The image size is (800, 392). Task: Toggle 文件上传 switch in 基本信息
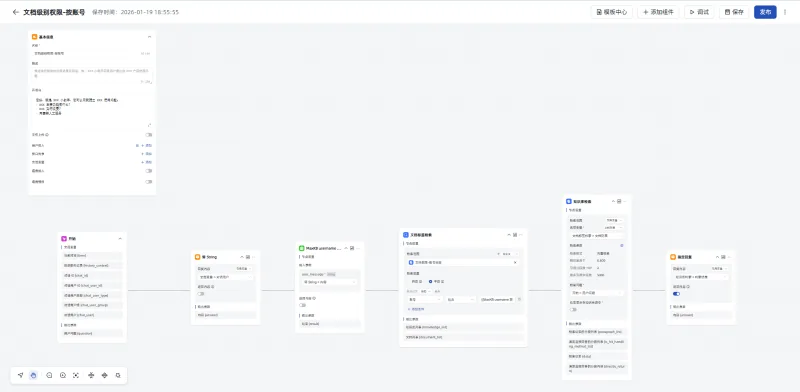[x=148, y=135]
